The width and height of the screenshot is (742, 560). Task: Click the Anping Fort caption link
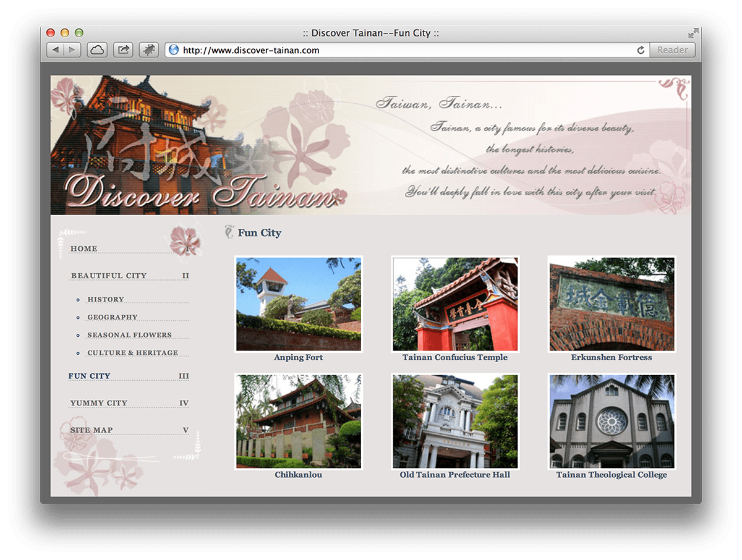tap(299, 357)
